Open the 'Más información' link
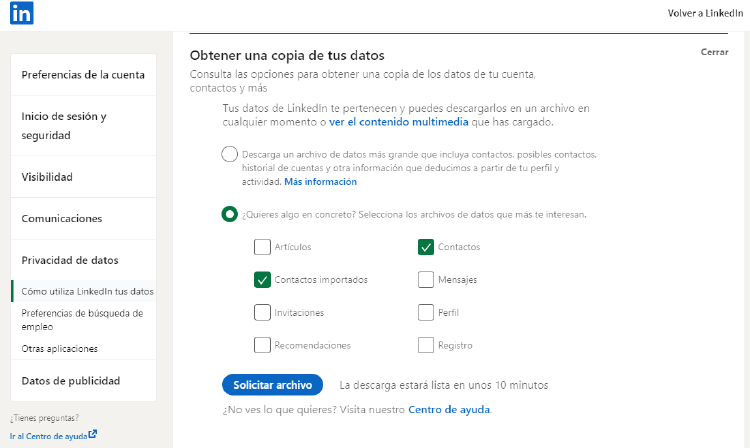 (x=320, y=182)
